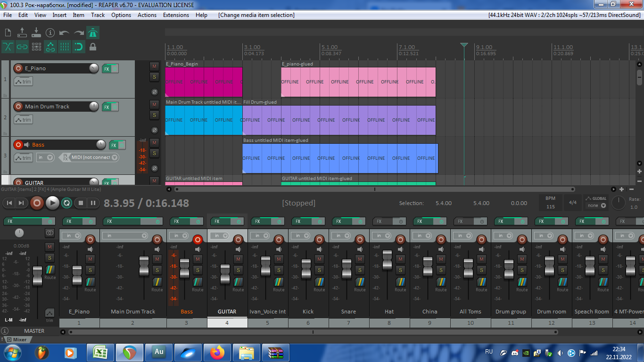
Task: Open the Options menu
Action: click(x=121, y=15)
